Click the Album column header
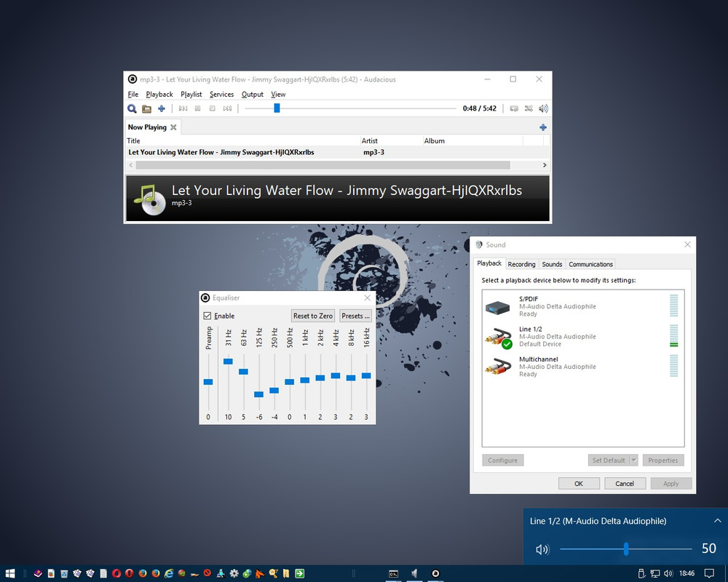Viewport: 728px width, 582px height. pyautogui.click(x=472, y=140)
